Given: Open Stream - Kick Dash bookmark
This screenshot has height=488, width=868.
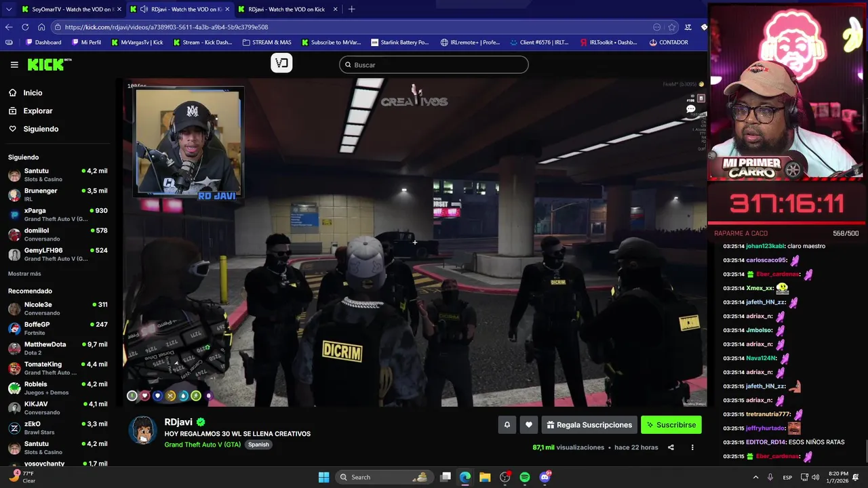Looking at the screenshot, I should pos(202,42).
